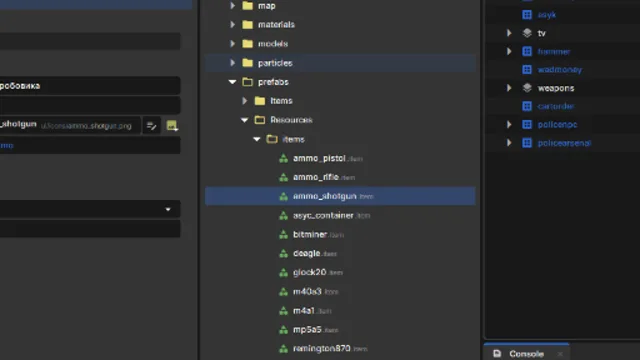Viewport: 640px width, 360px height.
Task: Expand the weapons node
Action: point(509,88)
